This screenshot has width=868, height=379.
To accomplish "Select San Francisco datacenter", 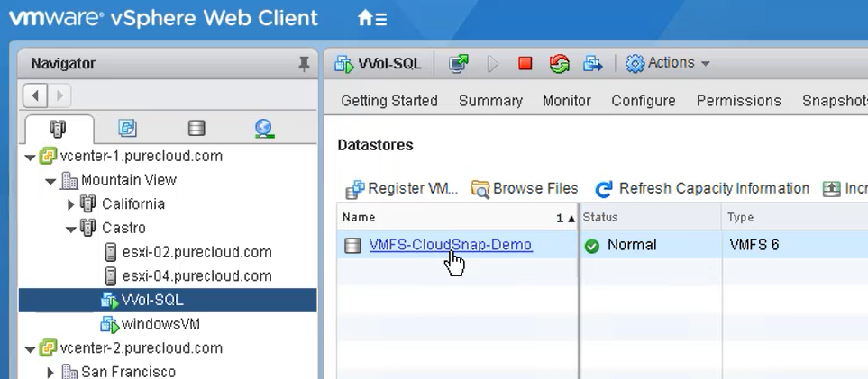I will pos(128,371).
